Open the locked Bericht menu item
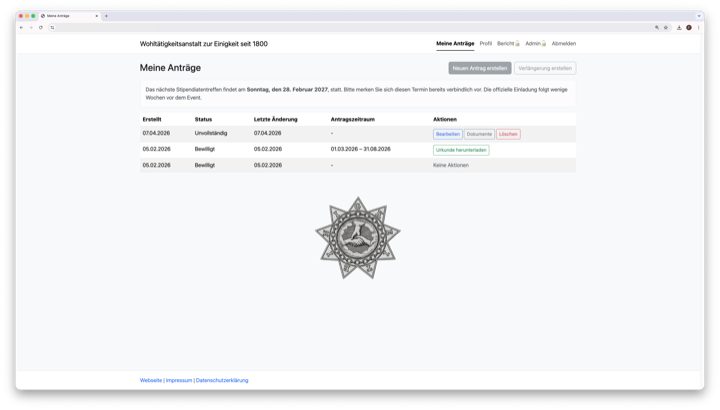The image size is (720, 410). (x=508, y=44)
